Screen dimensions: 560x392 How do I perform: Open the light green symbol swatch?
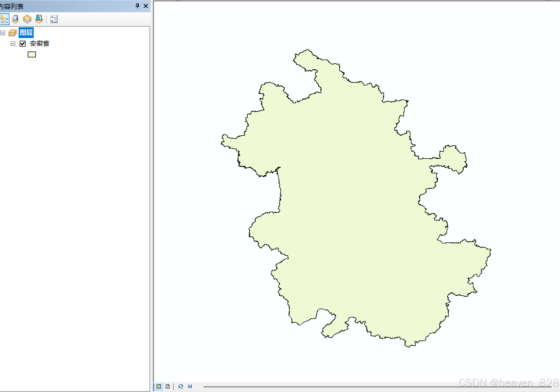32,55
